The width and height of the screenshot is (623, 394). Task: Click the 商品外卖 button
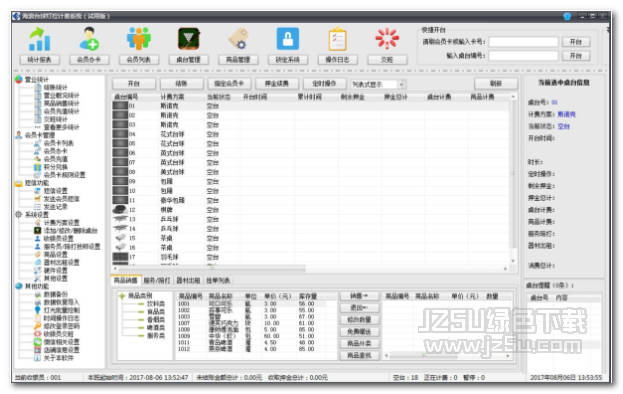pyautogui.click(x=359, y=344)
